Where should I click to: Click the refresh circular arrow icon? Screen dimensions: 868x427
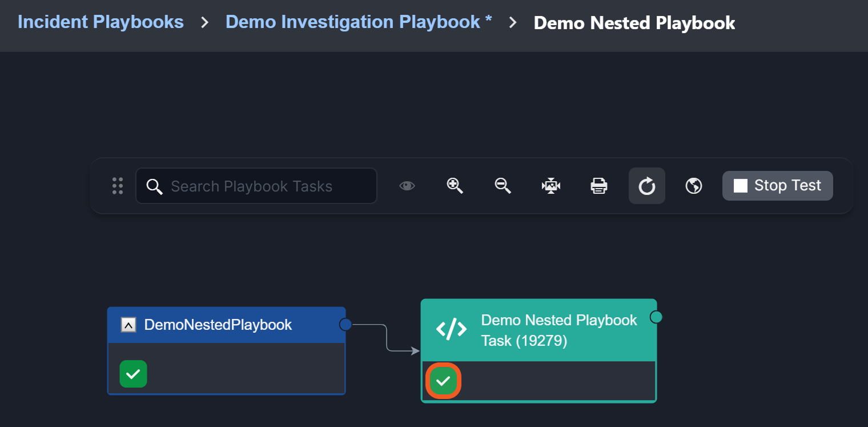(646, 186)
